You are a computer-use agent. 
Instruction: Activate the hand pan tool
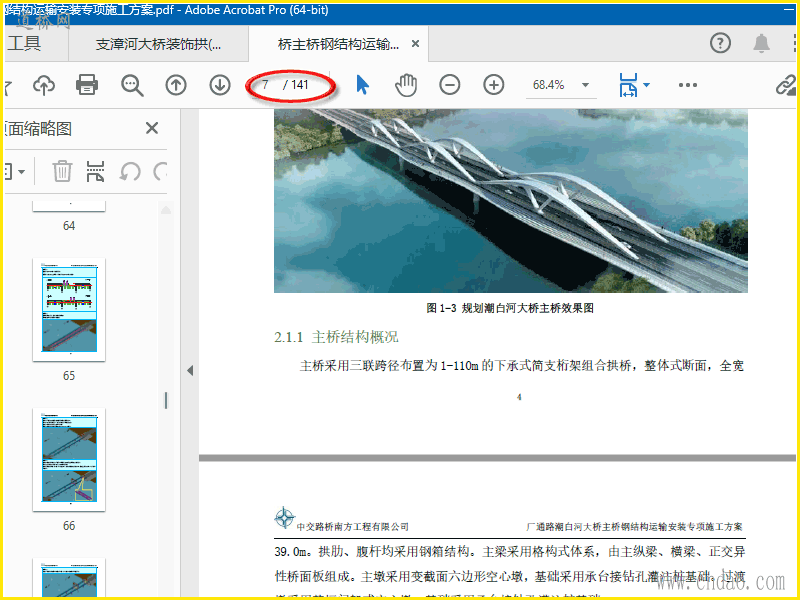coord(406,85)
